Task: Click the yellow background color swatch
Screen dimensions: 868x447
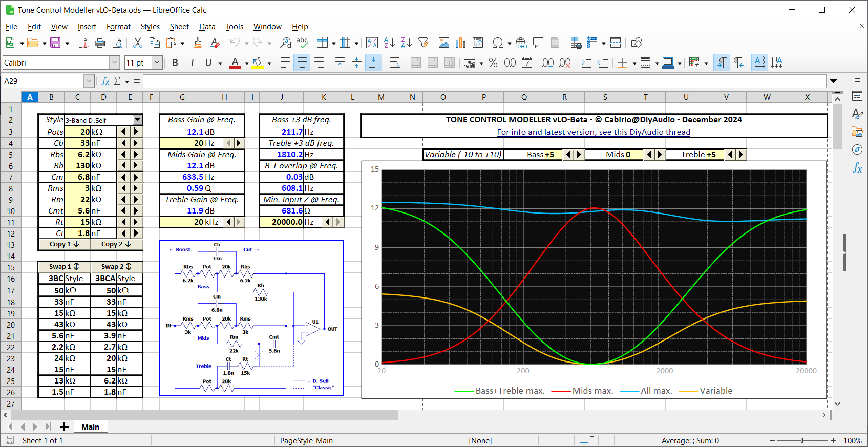Action: click(258, 62)
